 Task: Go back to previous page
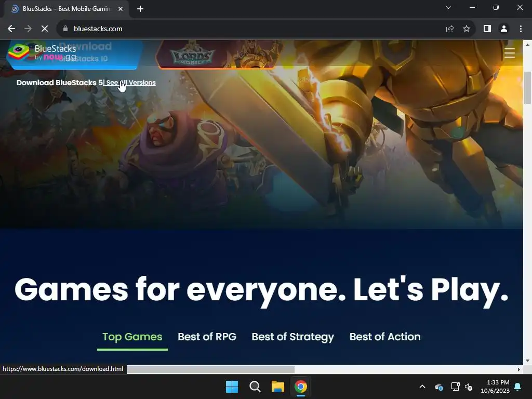[11, 29]
